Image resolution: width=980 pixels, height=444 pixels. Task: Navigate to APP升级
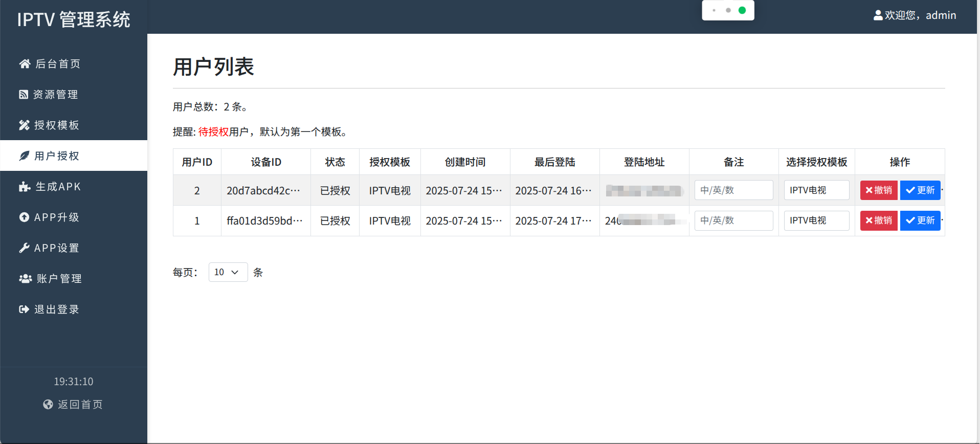point(74,217)
